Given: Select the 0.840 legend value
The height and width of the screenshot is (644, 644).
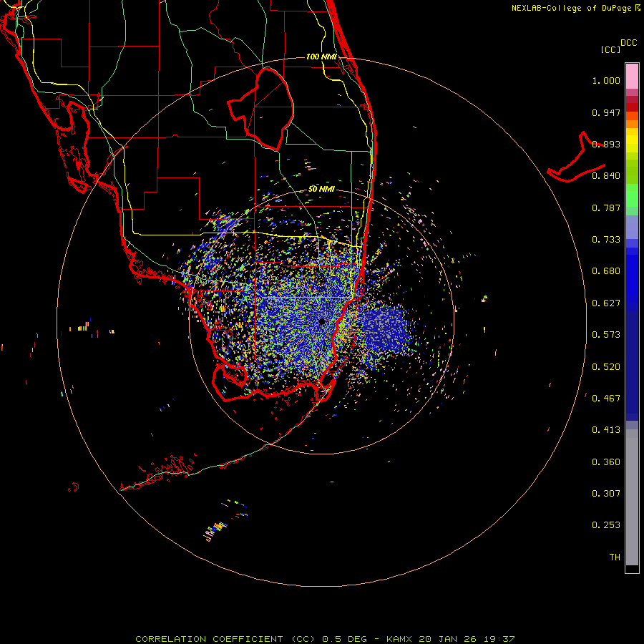Looking at the screenshot, I should coord(606,176).
